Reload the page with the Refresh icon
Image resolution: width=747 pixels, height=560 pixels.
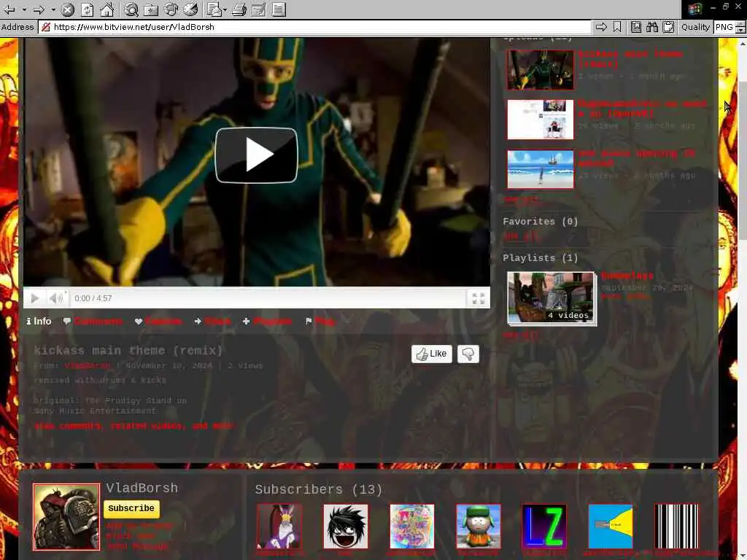[x=88, y=9]
